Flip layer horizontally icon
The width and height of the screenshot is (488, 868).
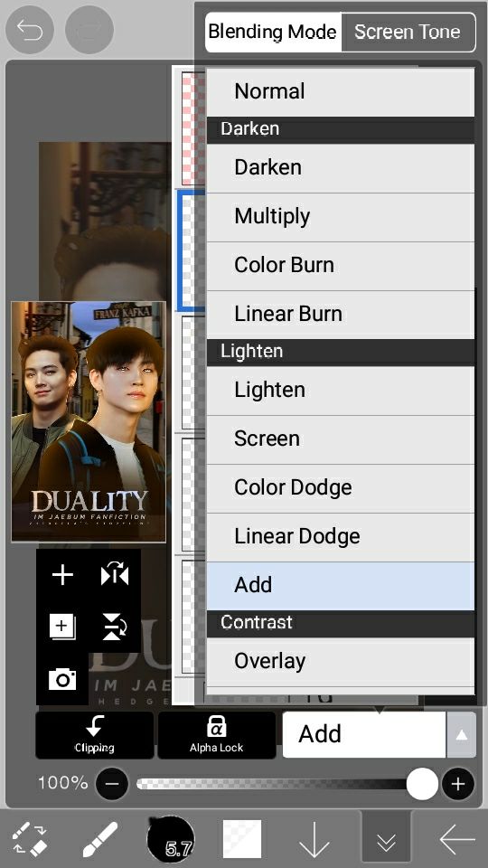(x=115, y=575)
